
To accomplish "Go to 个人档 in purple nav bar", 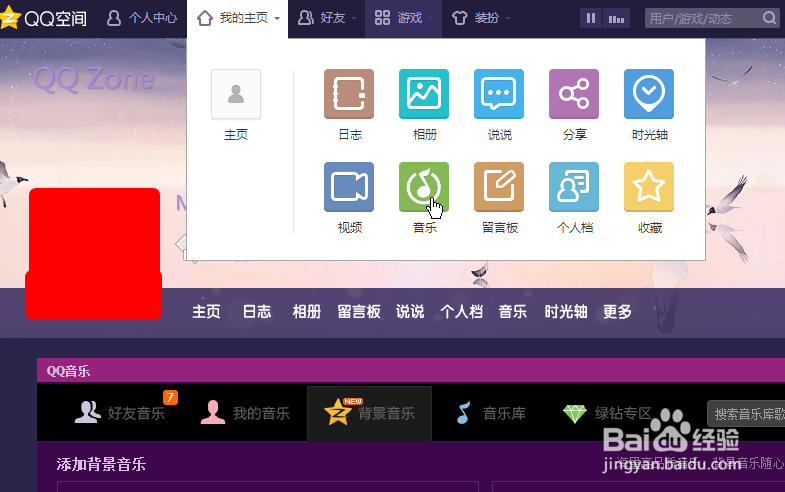I will tap(462, 312).
